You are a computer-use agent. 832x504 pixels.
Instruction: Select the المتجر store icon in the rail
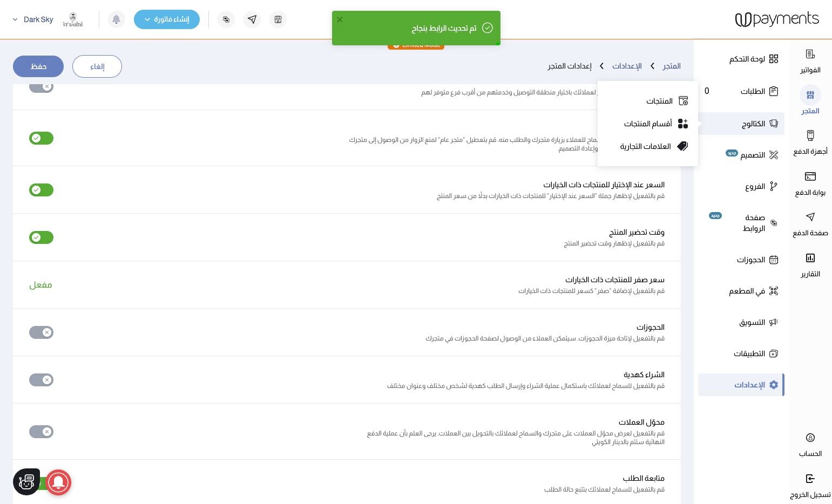point(810,96)
